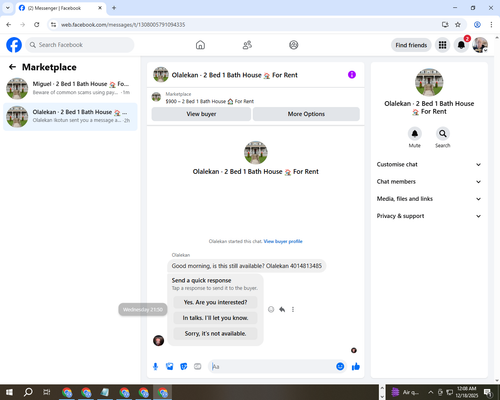Viewport: 500px width, 400px height.
Task: React to the message with the smiley icon
Action: (x=271, y=309)
